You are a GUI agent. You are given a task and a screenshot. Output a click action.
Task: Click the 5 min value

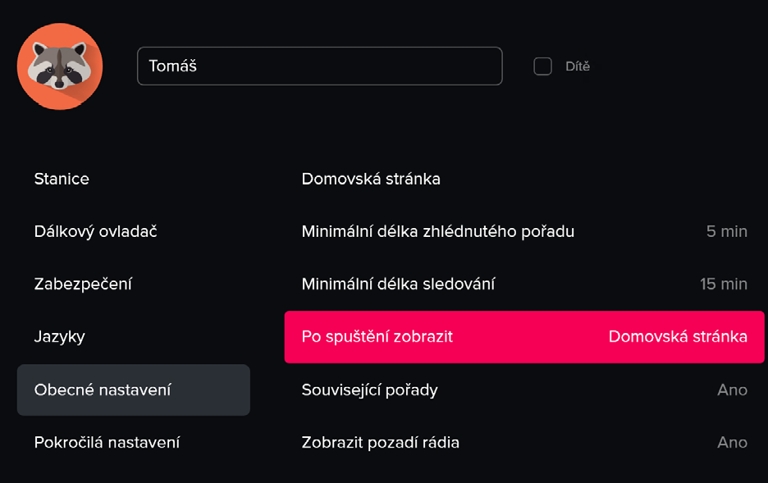pyautogui.click(x=726, y=232)
